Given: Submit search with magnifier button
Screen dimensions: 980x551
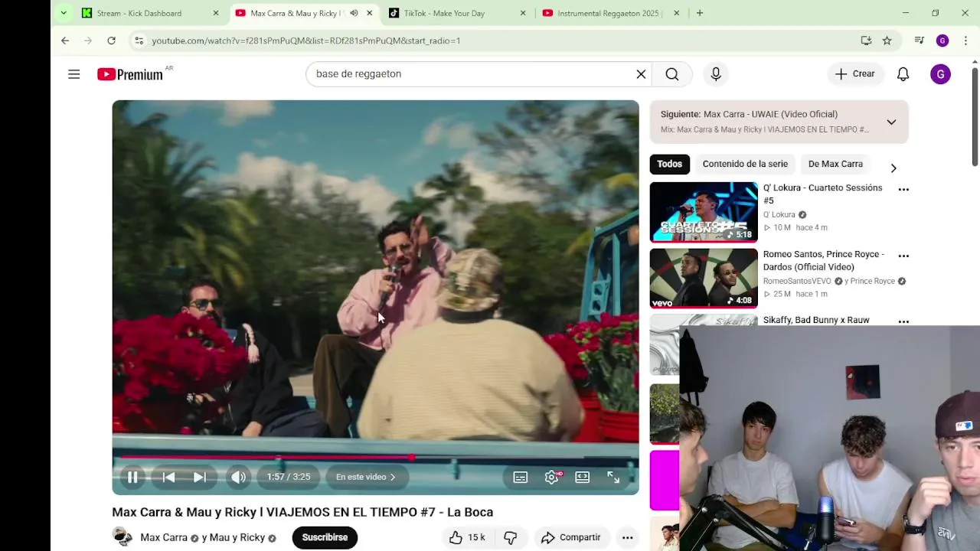Looking at the screenshot, I should click(x=672, y=74).
